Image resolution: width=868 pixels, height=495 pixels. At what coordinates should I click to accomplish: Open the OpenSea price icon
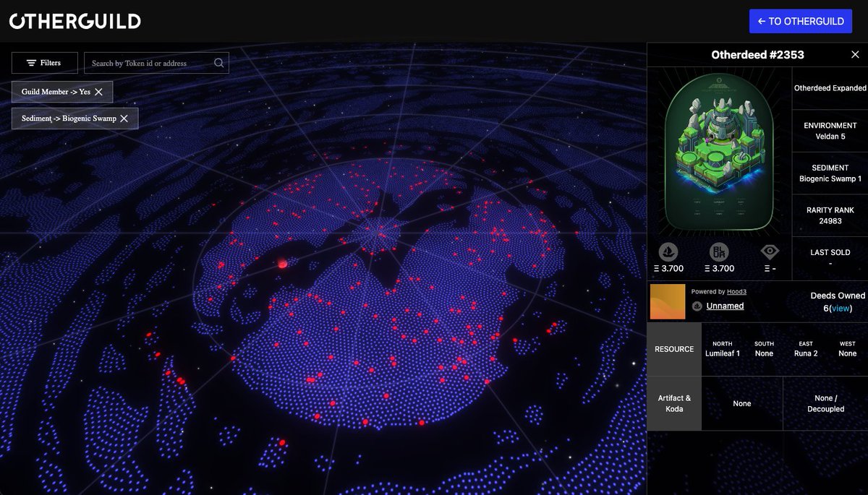click(668, 252)
